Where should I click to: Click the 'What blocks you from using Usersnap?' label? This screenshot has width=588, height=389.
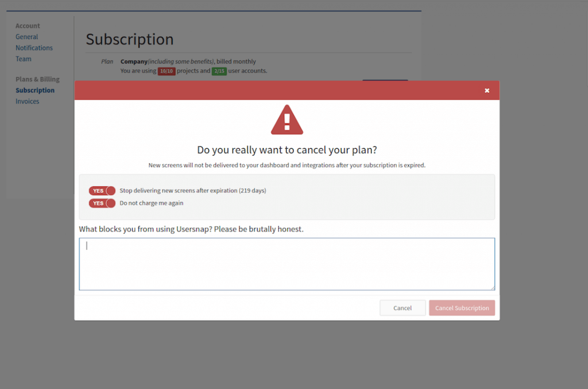click(191, 229)
